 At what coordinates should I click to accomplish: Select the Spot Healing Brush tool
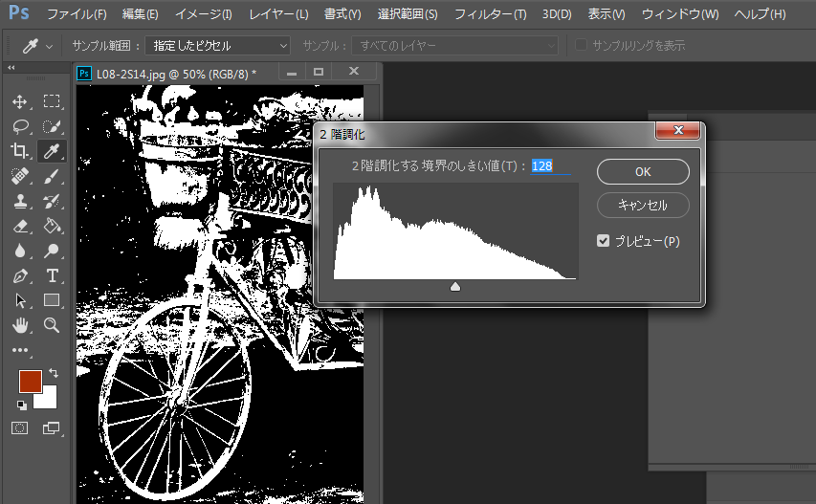20,176
